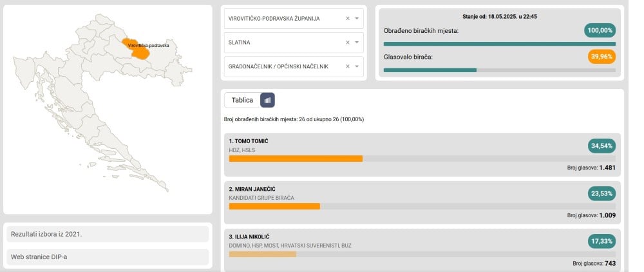The width and height of the screenshot is (644, 272).
Task: Switch to the bar chart view icon
Action: [x=267, y=101]
